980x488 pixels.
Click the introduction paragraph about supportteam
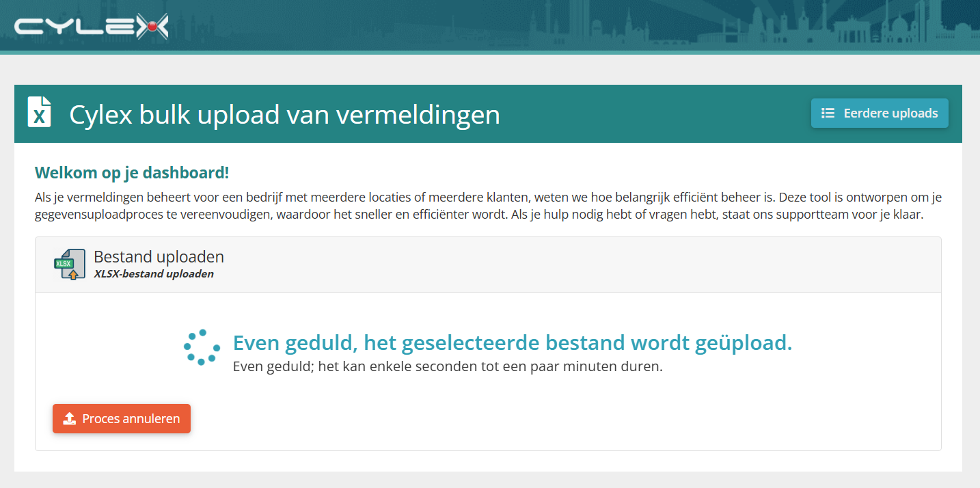click(x=488, y=206)
